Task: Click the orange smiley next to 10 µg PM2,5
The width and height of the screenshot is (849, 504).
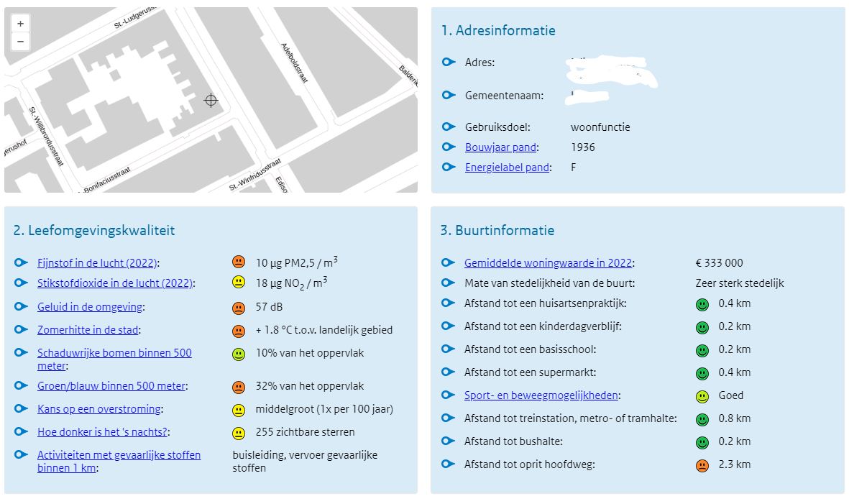Action: click(238, 262)
